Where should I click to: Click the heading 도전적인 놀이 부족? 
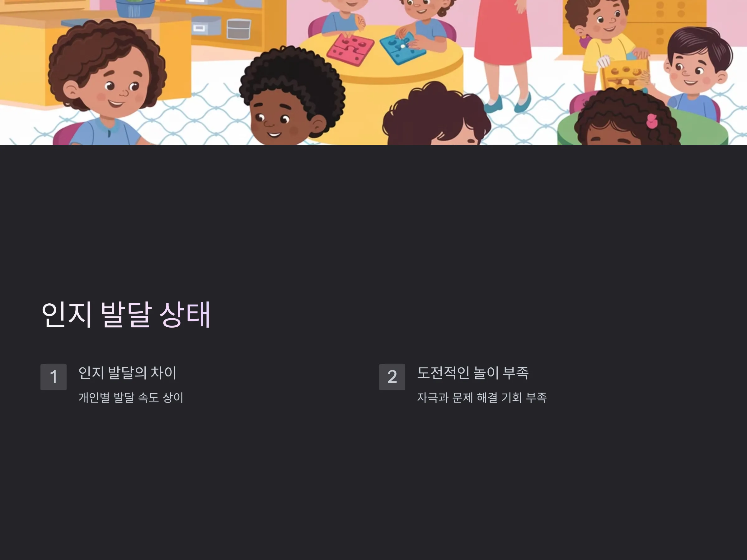(473, 373)
